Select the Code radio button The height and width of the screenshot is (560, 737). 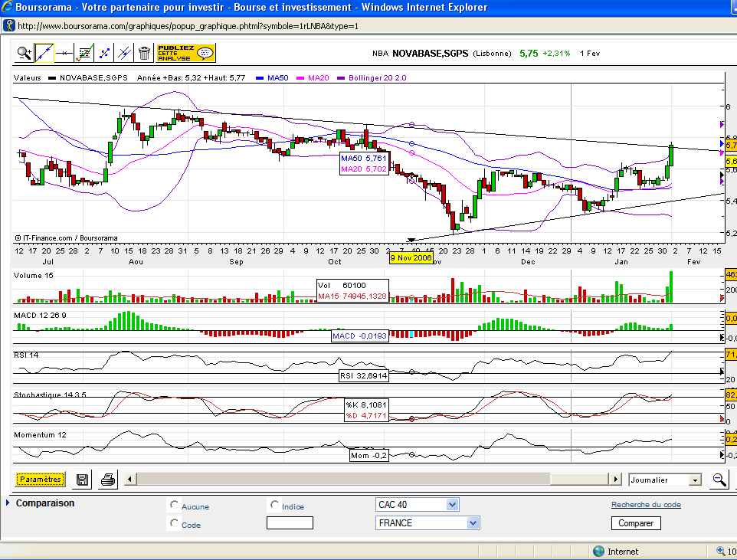coord(175,524)
